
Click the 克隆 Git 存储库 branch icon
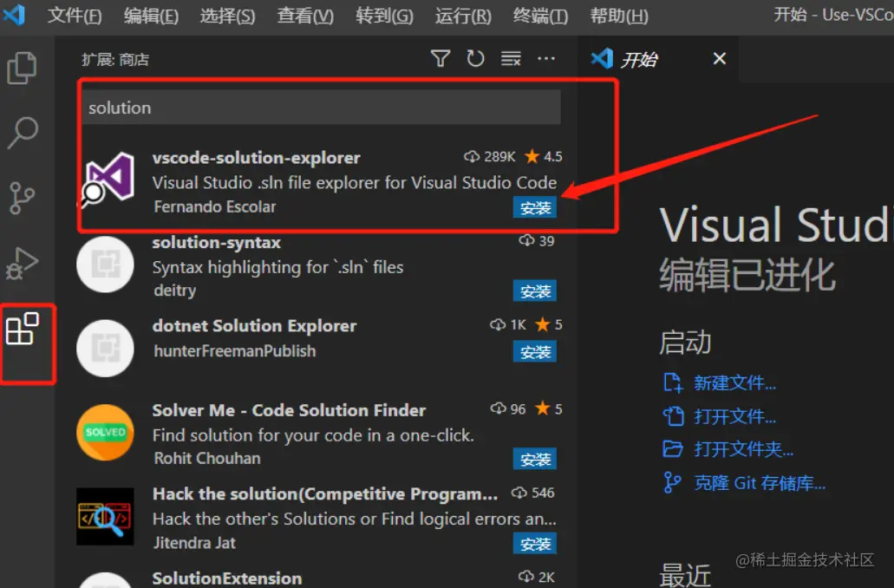[672, 482]
